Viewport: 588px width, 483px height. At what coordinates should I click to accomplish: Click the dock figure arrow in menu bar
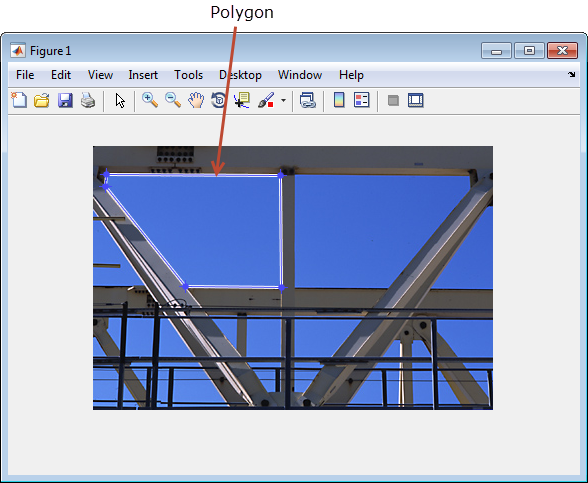(x=571, y=74)
